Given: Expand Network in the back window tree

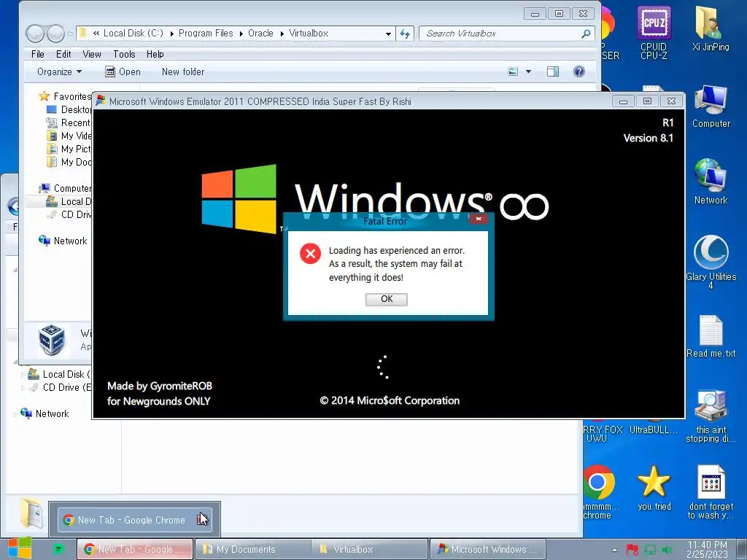Looking at the screenshot, I should (15, 414).
